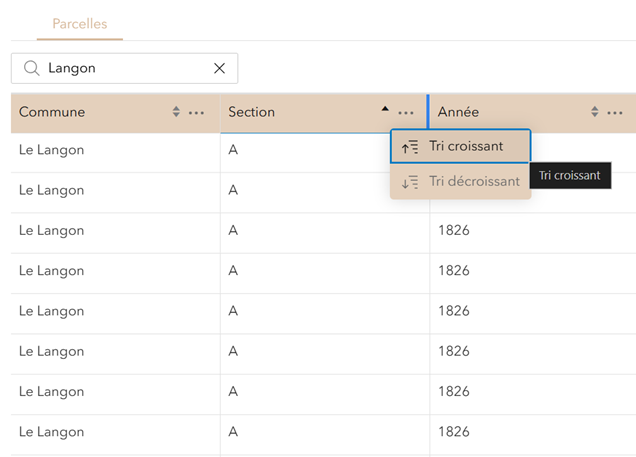Clear the Langon search text
The height and width of the screenshot is (457, 636).
(219, 68)
